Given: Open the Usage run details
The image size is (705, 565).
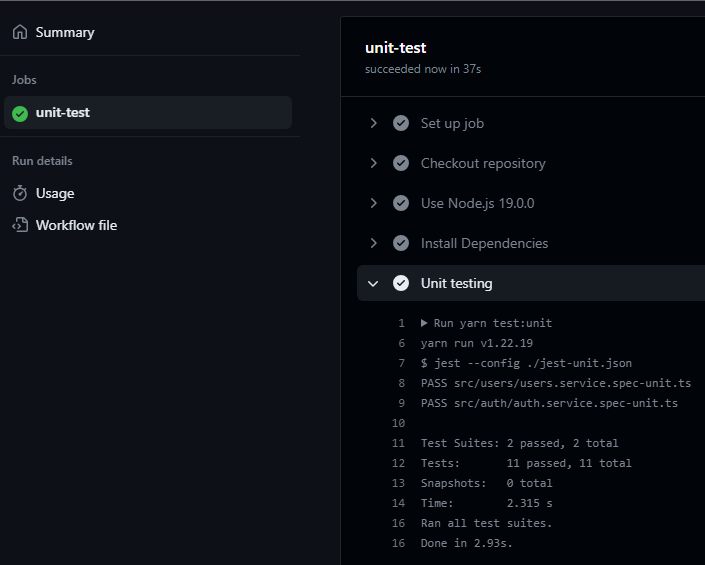Looking at the screenshot, I should [x=55, y=193].
